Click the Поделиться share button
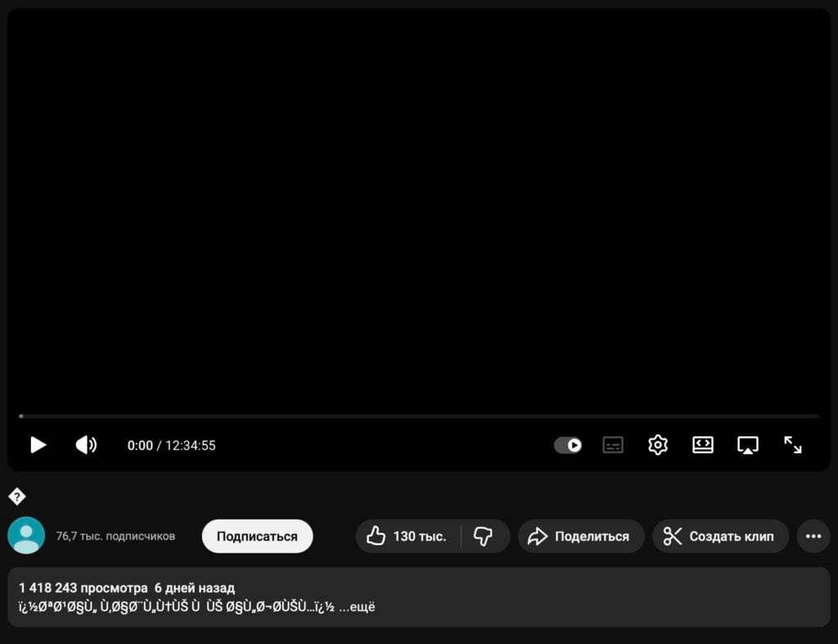The height and width of the screenshot is (644, 838). [x=581, y=537]
